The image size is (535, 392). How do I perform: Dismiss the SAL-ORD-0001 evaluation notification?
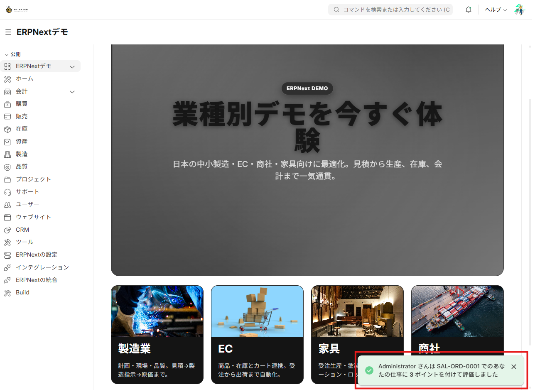point(514,367)
